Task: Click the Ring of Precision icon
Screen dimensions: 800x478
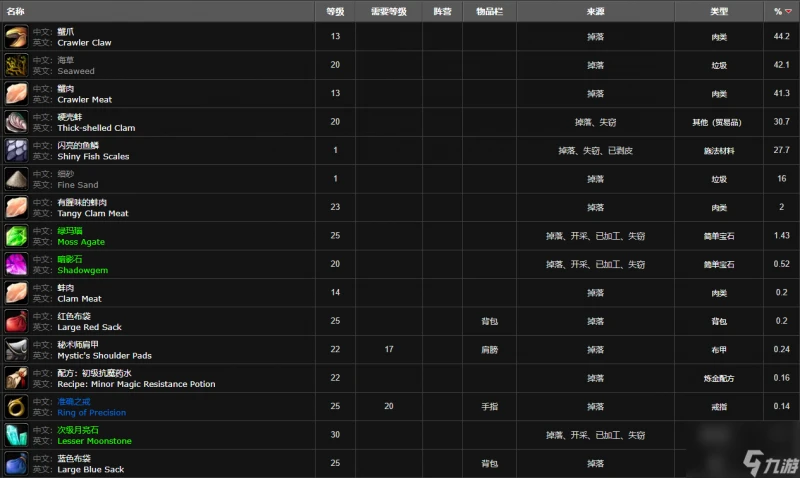Action: (x=16, y=407)
